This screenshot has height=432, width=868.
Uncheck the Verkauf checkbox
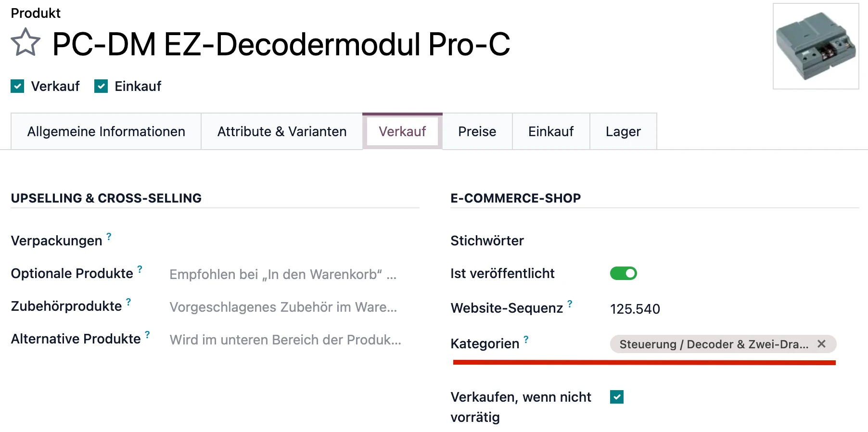(17, 86)
